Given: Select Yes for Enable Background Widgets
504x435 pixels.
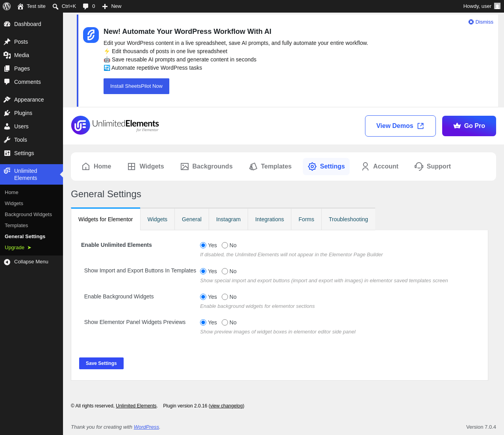Looking at the screenshot, I should pyautogui.click(x=203, y=297).
